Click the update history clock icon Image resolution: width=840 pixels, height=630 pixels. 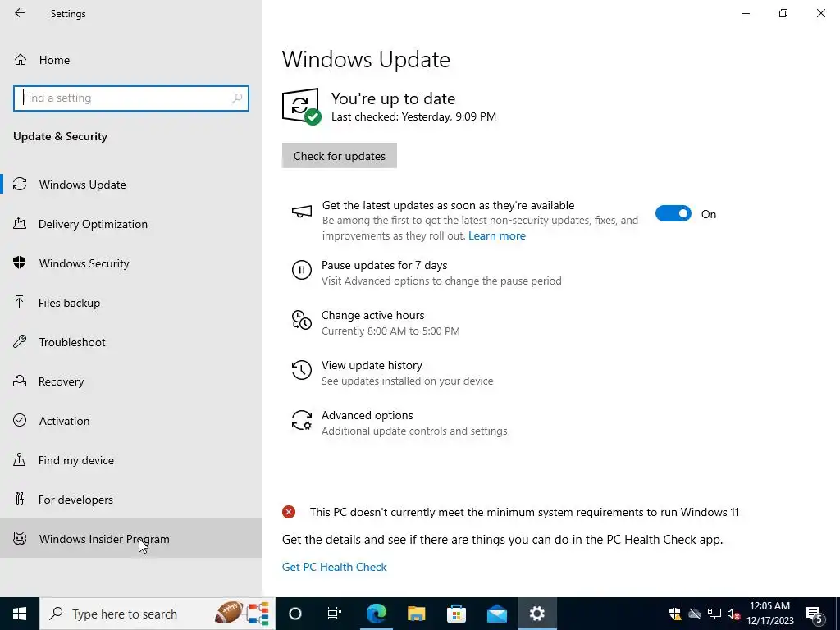(302, 370)
